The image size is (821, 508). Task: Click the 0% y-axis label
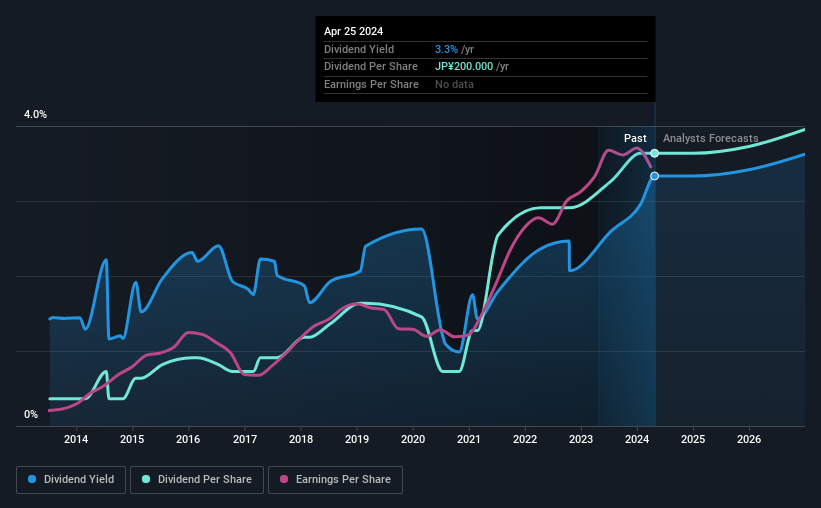click(x=31, y=414)
